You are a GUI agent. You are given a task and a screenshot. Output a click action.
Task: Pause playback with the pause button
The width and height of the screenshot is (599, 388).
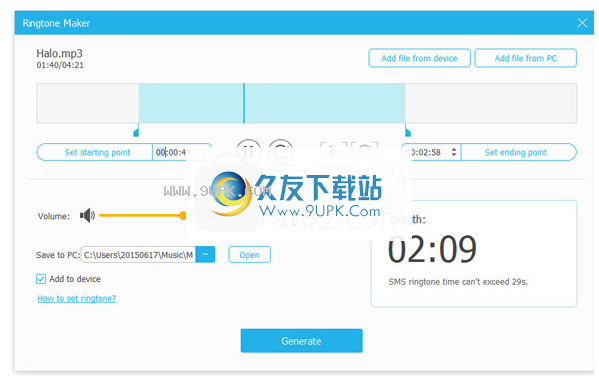pos(249,151)
